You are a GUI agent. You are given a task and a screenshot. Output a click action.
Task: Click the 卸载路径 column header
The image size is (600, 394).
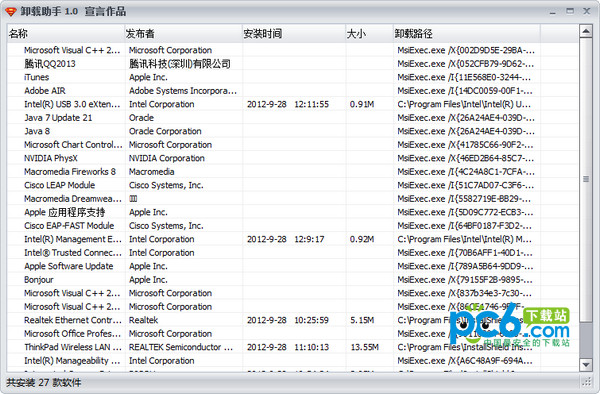tap(466, 34)
